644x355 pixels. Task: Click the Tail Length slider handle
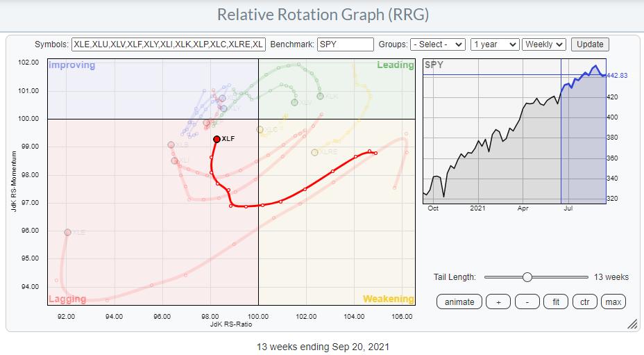coord(527,277)
